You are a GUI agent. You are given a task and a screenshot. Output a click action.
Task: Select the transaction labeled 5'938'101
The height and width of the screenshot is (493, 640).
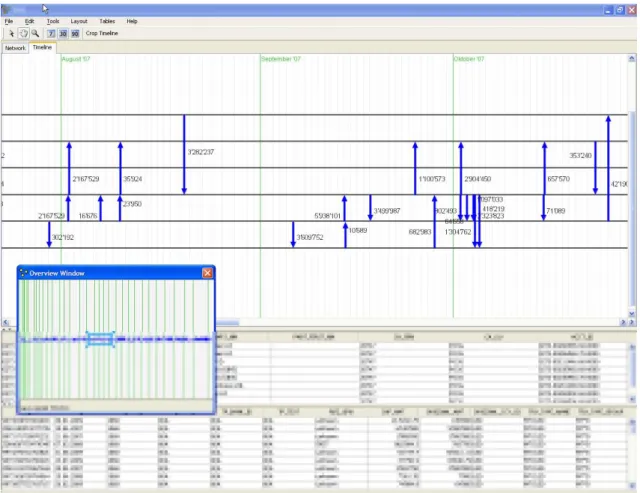click(x=344, y=208)
